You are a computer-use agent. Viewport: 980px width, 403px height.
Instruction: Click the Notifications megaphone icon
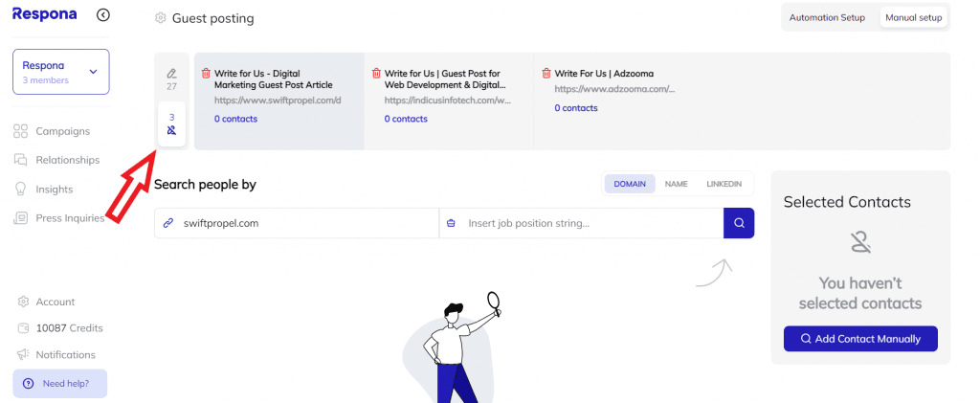click(24, 355)
